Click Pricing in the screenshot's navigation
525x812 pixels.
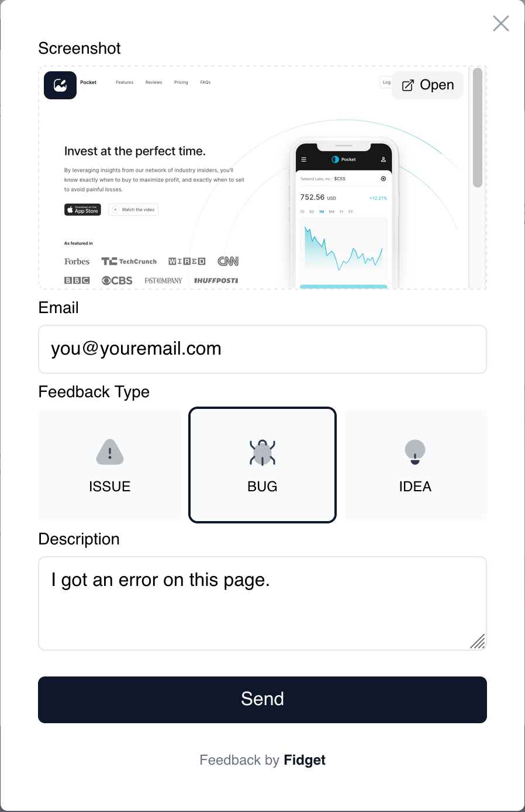pos(181,82)
